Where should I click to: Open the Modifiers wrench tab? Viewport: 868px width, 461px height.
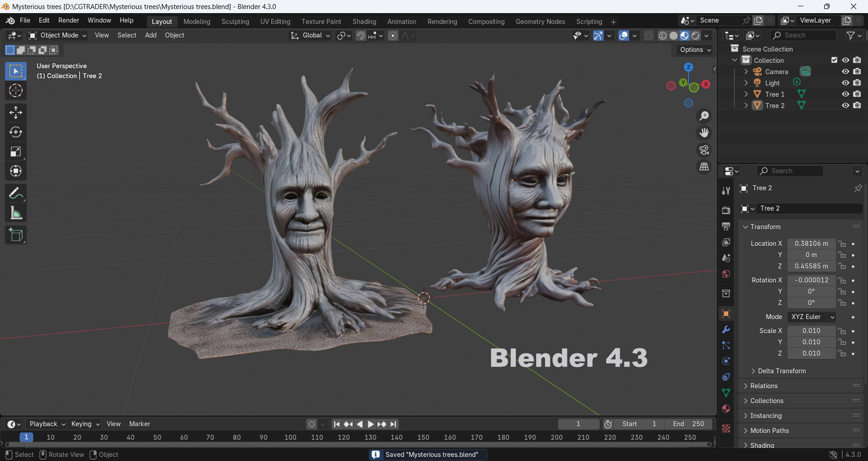(726, 329)
